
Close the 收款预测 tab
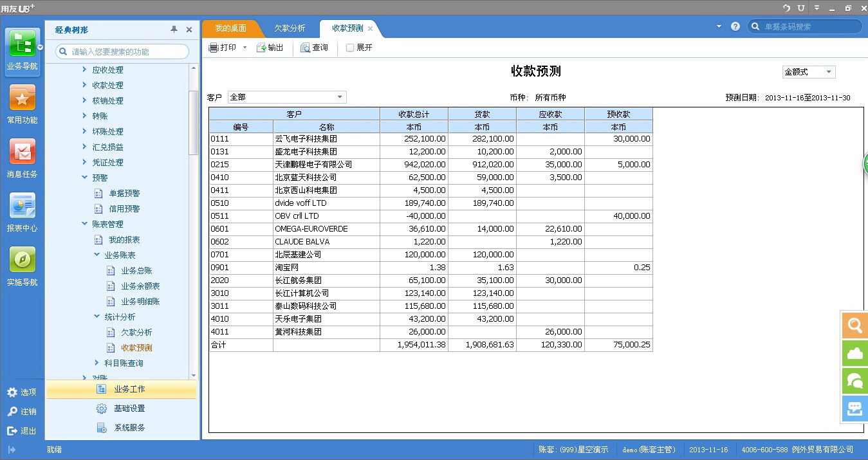coord(370,29)
